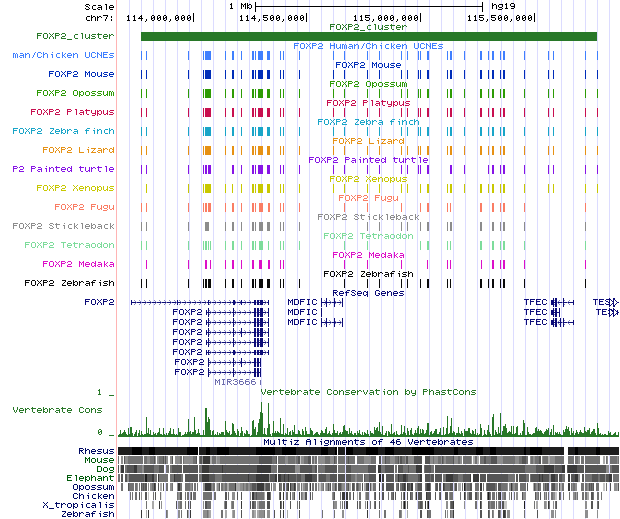Click the FOXP2 Platypus left-side track label

click(x=72, y=112)
